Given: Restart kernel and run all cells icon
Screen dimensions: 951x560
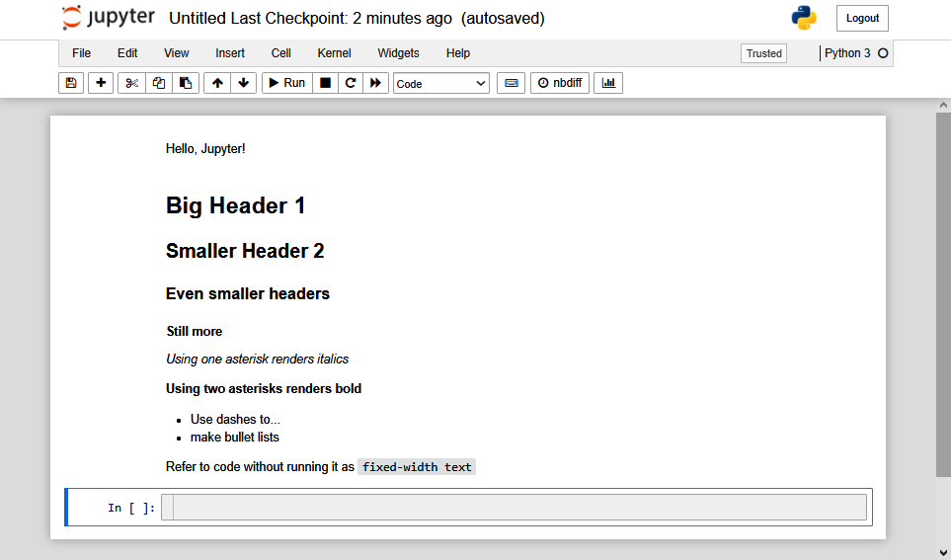Looking at the screenshot, I should [375, 83].
